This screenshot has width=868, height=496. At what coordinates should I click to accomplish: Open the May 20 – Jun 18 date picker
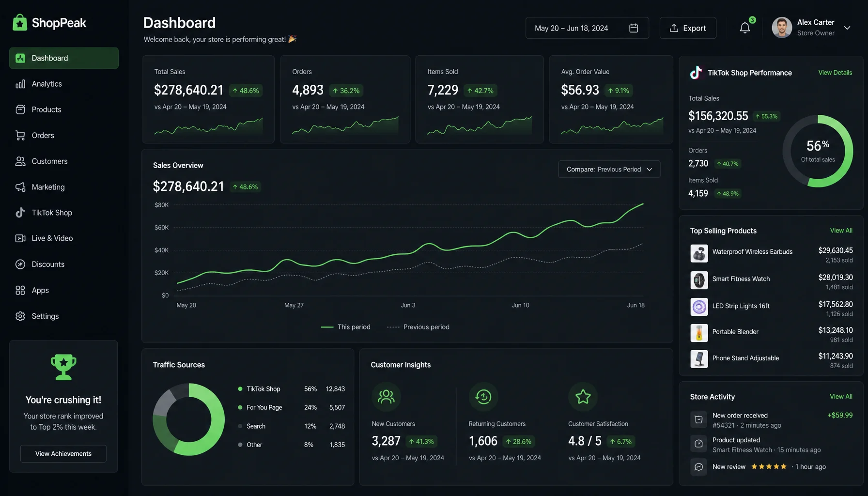pyautogui.click(x=587, y=28)
